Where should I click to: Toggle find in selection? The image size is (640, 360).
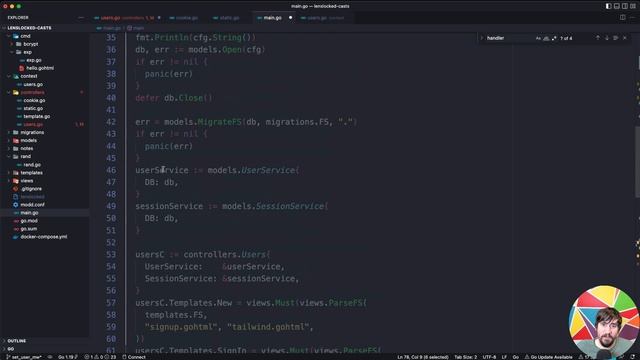616,38
